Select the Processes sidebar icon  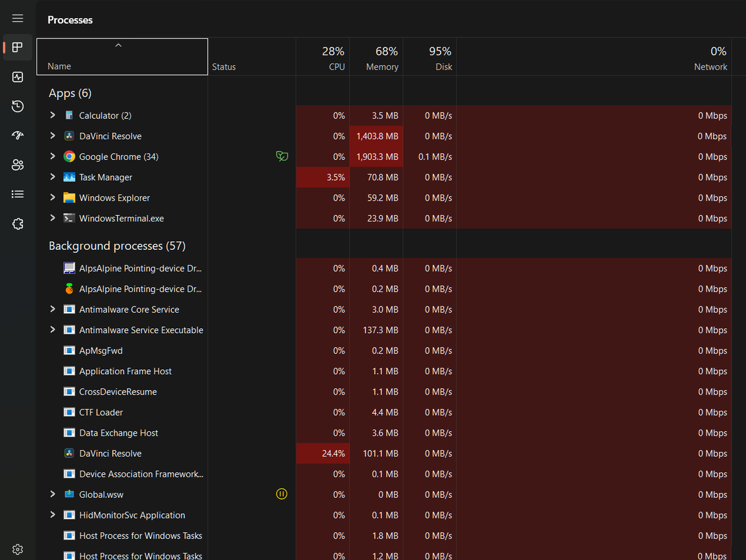[x=17, y=47]
